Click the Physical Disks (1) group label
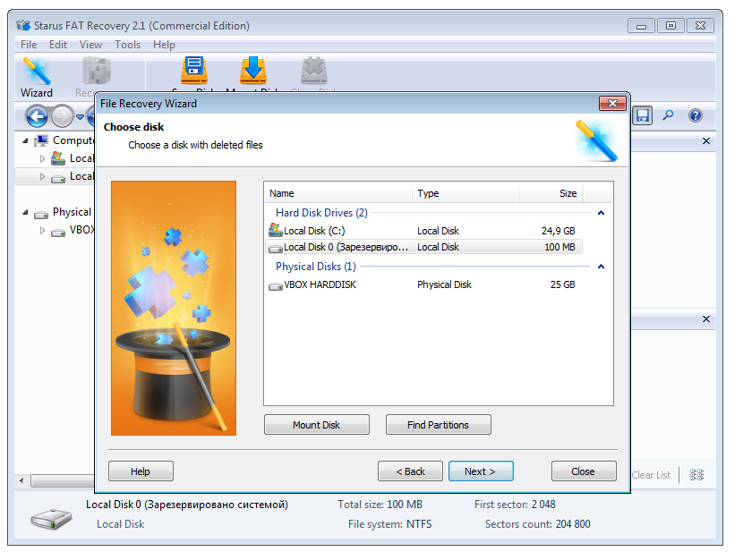The height and width of the screenshot is (560, 743). [316, 267]
